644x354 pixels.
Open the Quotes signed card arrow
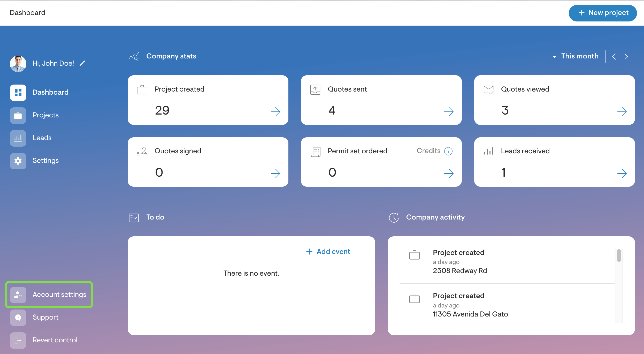[x=275, y=173]
